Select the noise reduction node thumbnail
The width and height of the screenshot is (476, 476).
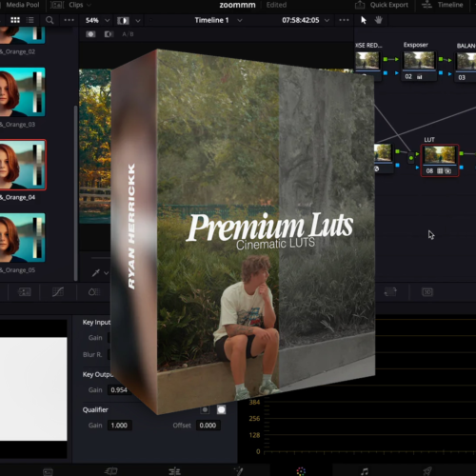(367, 61)
